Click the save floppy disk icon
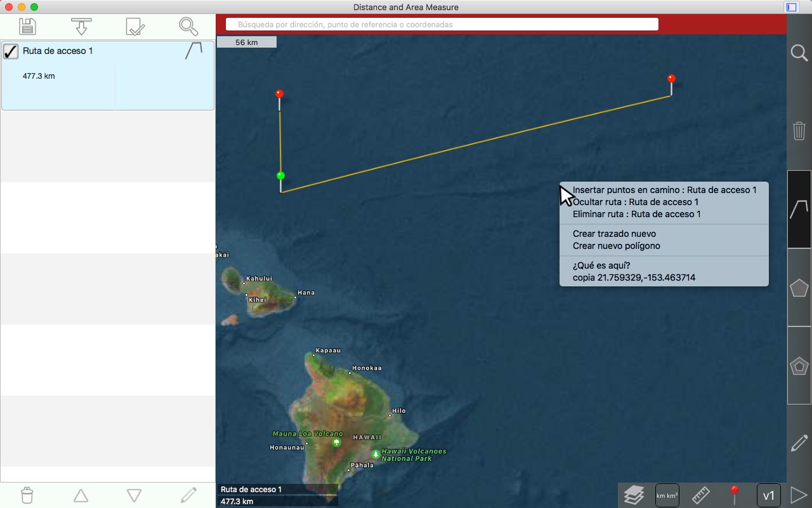The image size is (812, 508). pos(27,26)
